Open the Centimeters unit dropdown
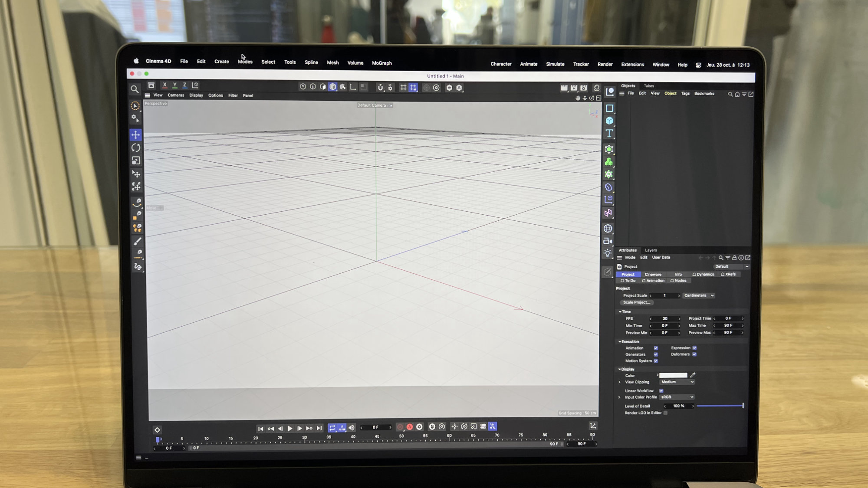 coord(699,296)
